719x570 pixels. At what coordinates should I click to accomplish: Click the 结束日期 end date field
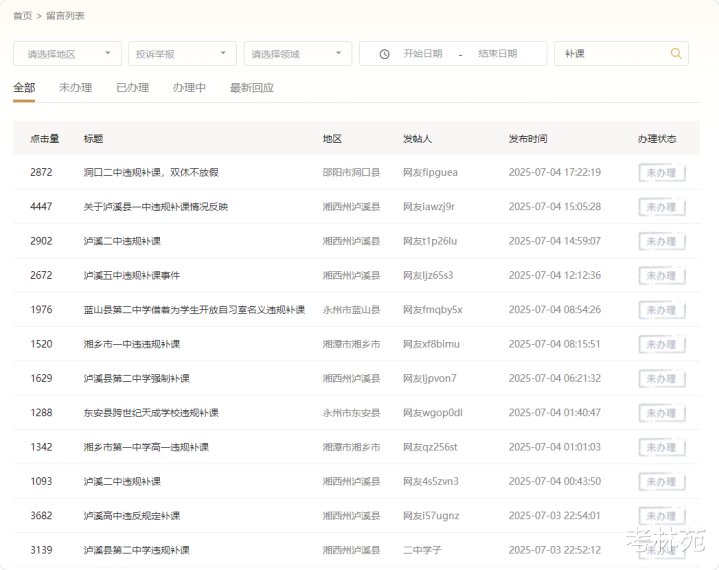coord(498,54)
